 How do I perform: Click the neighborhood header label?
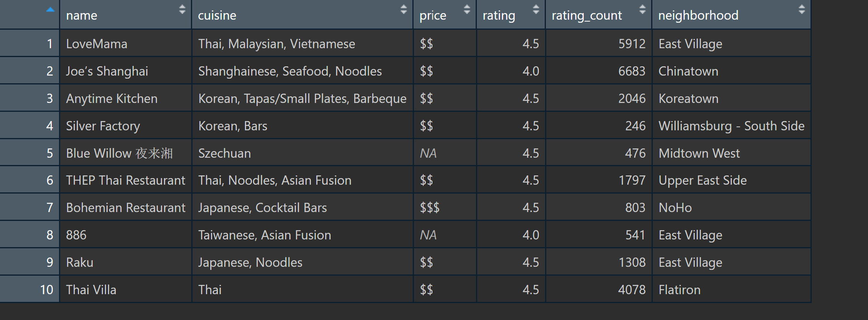(698, 15)
